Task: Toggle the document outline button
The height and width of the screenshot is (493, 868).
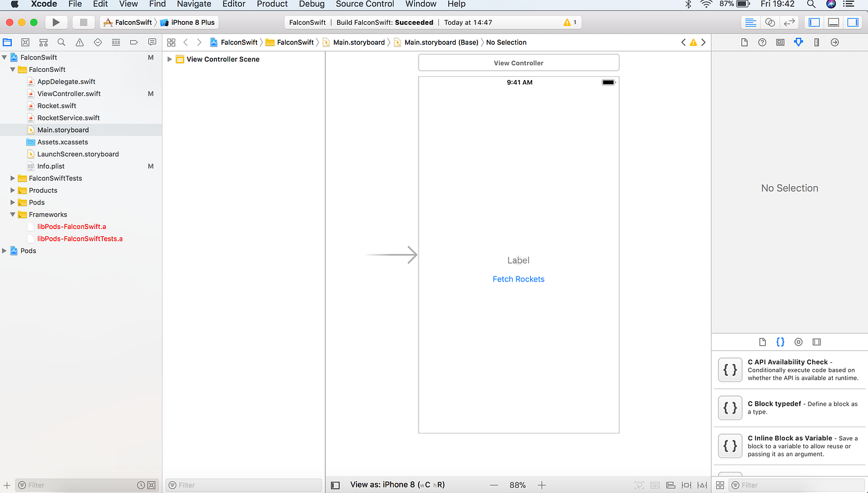Action: (x=335, y=486)
